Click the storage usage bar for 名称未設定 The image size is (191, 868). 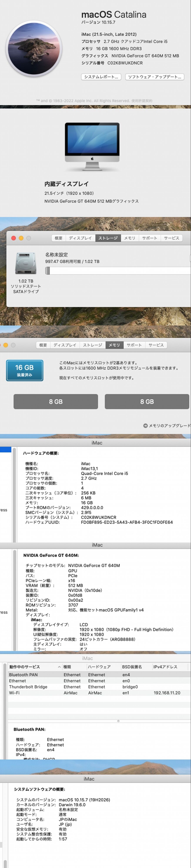(x=118, y=270)
